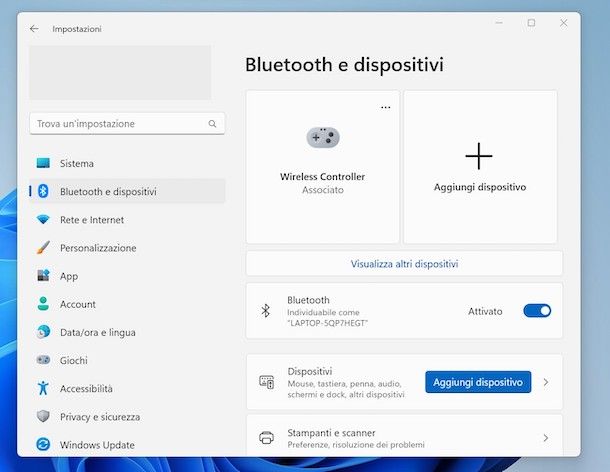Minimize the Impostazioni window
Image resolution: width=610 pixels, height=472 pixels.
coord(499,23)
